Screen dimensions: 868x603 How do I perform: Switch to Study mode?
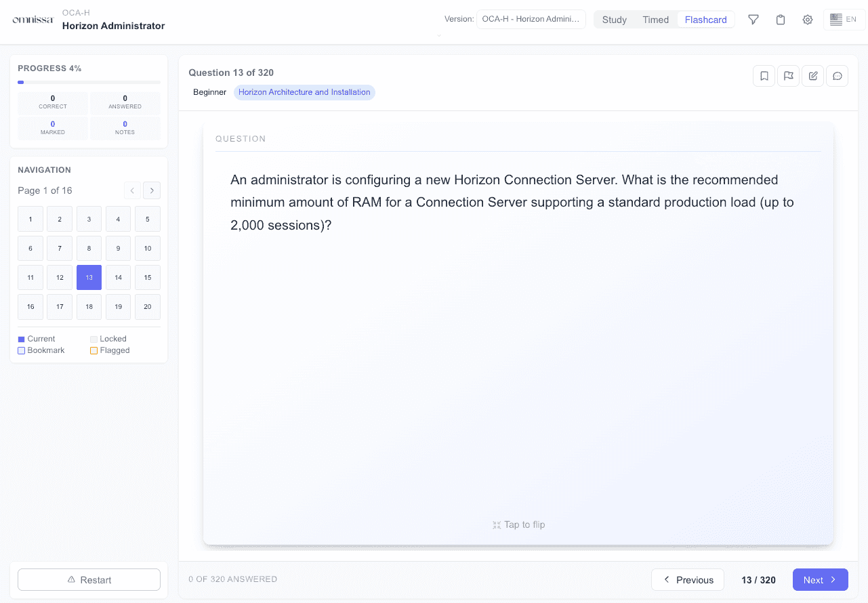[x=615, y=20]
